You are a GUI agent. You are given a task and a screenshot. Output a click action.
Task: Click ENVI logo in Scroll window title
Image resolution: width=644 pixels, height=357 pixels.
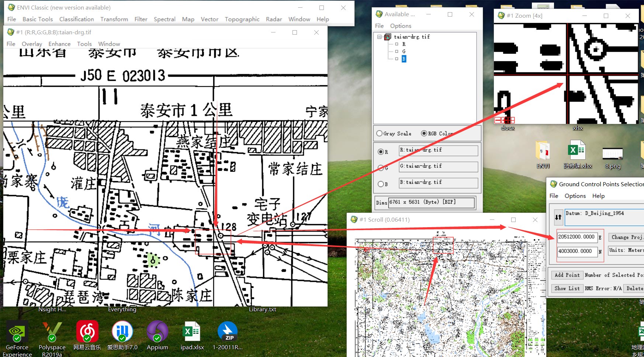pos(354,219)
